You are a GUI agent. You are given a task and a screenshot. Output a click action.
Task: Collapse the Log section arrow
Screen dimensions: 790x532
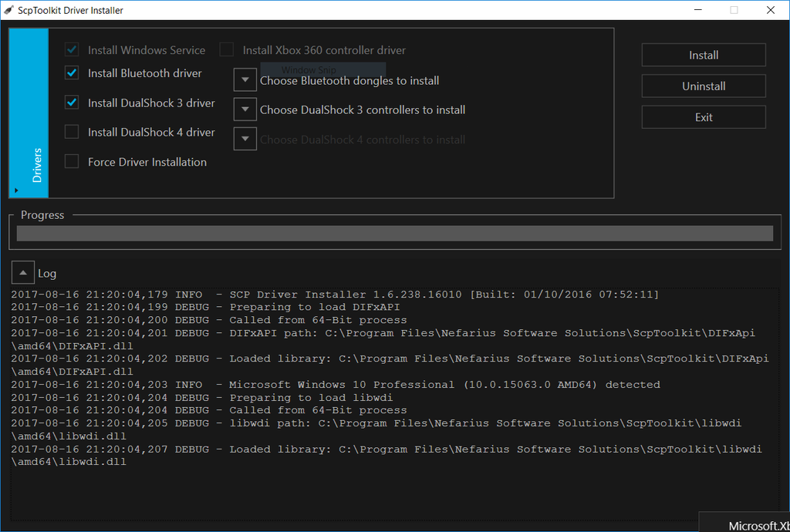tap(23, 273)
